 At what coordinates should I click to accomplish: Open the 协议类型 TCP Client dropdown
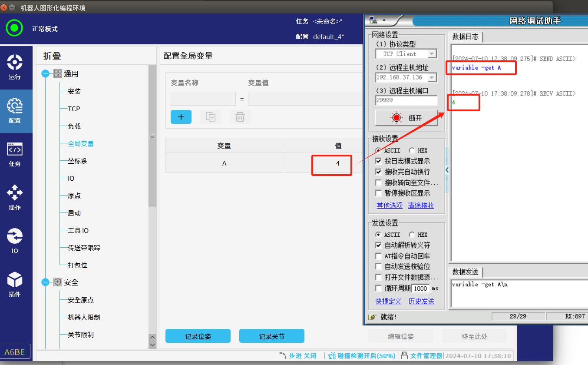tap(432, 54)
